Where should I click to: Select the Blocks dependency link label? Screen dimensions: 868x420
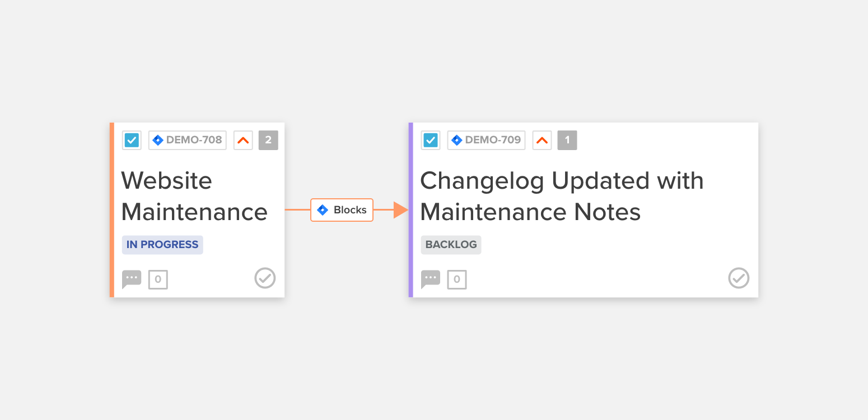pyautogui.click(x=342, y=210)
